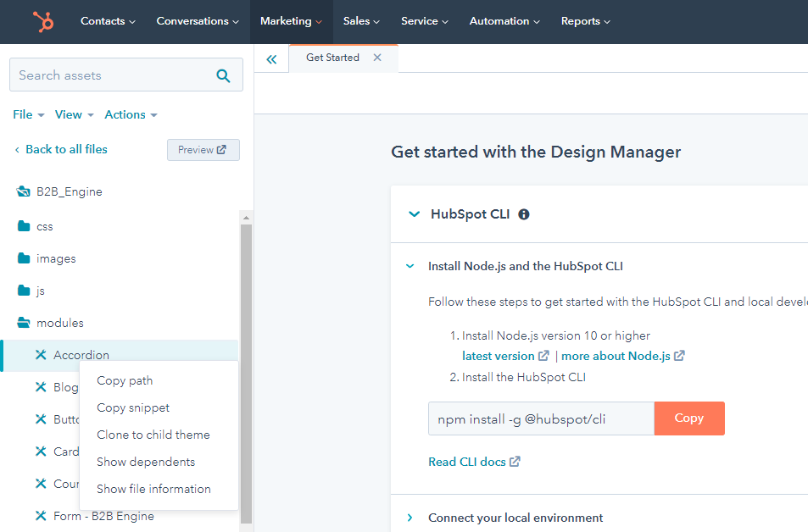Click the HubSpot CLI info icon
The width and height of the screenshot is (808, 532).
(x=524, y=214)
